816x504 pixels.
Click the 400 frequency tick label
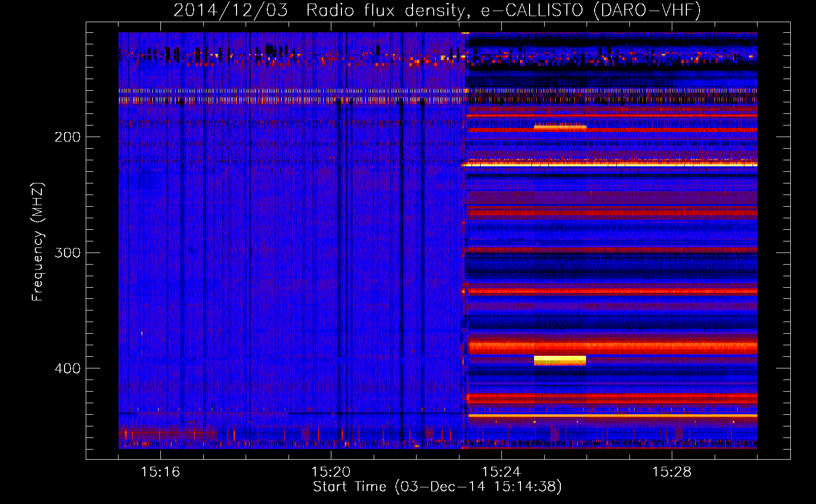click(68, 368)
